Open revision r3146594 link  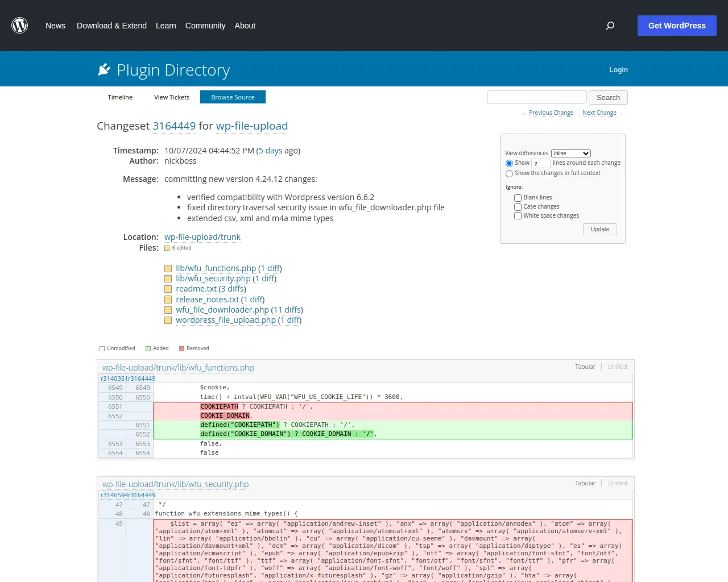click(114, 495)
